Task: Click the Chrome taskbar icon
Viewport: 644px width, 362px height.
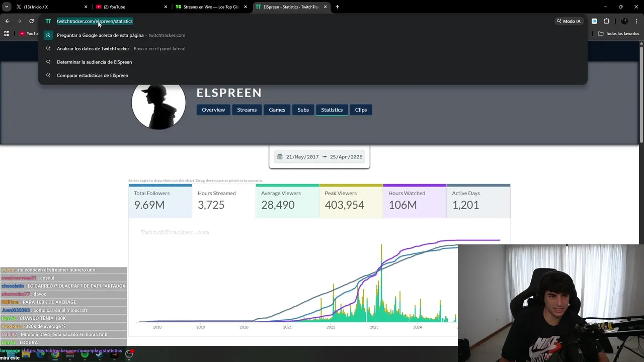Action: pyautogui.click(x=55, y=354)
